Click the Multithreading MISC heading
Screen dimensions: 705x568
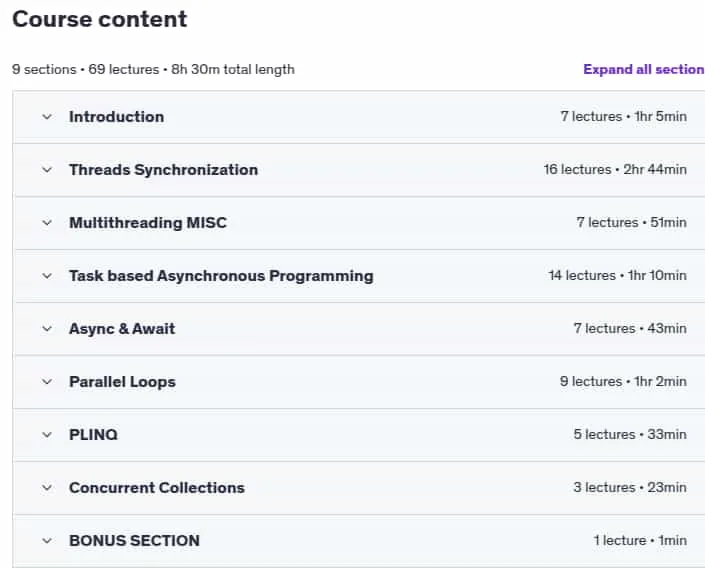[148, 223]
